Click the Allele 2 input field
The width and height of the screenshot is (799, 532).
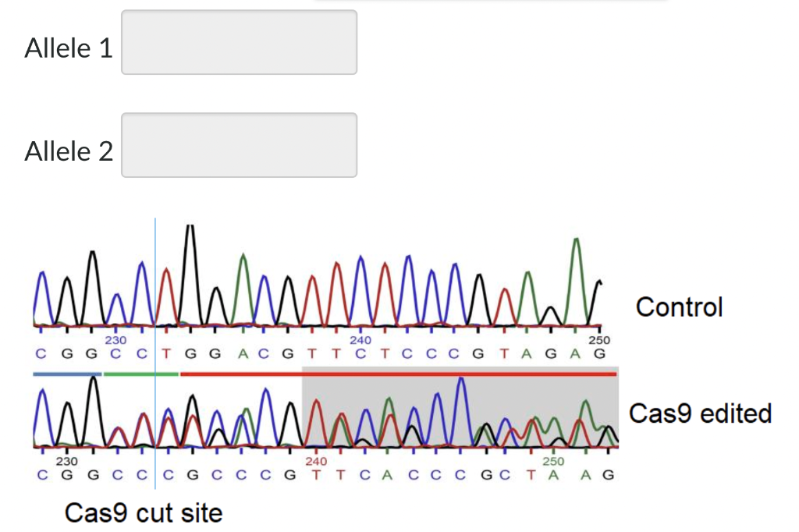tap(239, 145)
